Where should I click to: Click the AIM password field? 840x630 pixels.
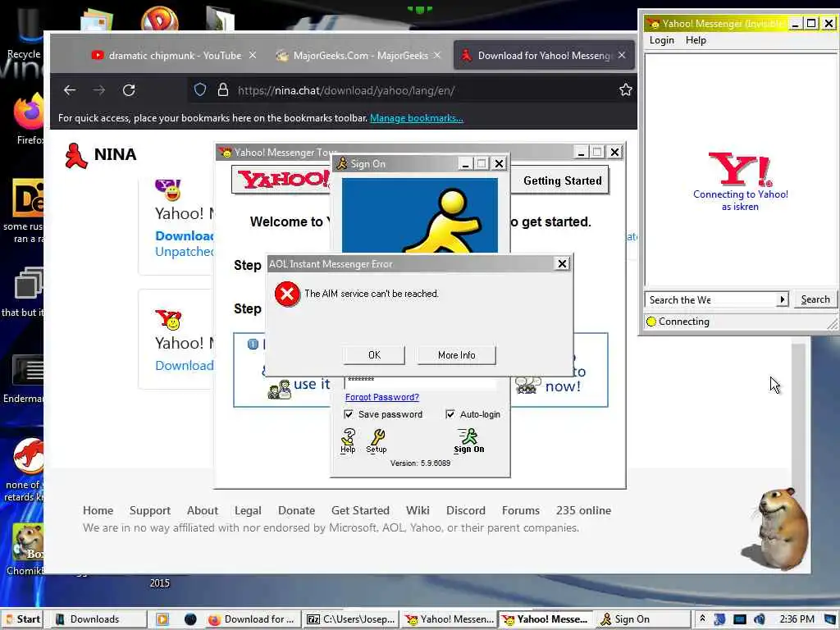click(421, 381)
